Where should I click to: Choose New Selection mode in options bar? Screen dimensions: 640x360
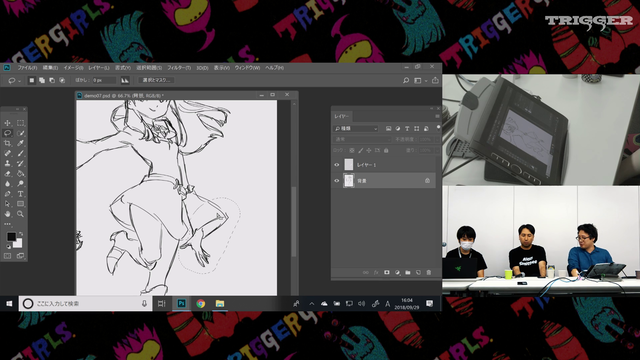pos(31,80)
